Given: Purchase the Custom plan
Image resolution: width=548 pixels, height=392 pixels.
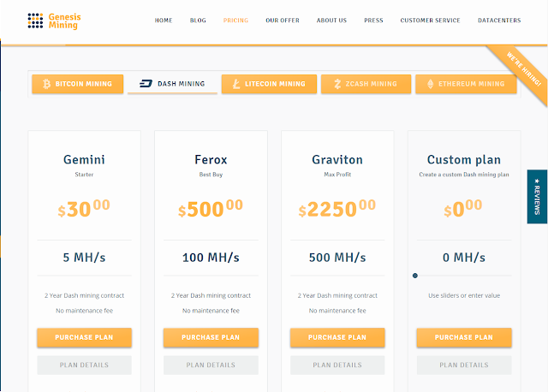Looking at the screenshot, I should (x=464, y=337).
